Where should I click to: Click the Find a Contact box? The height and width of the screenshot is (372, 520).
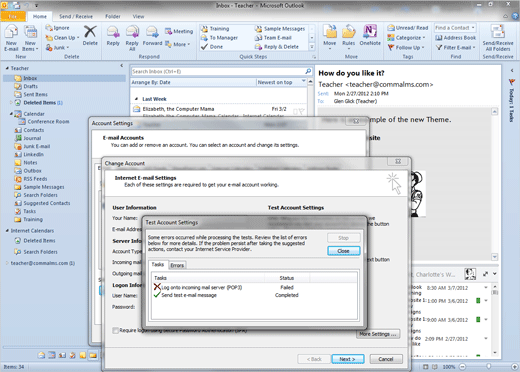click(455, 28)
